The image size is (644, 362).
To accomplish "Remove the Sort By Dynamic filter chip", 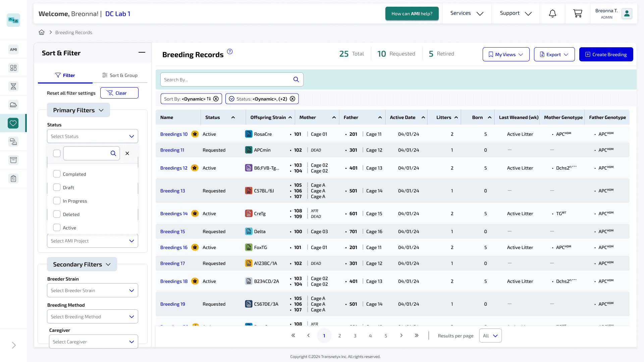I will pyautogui.click(x=216, y=99).
